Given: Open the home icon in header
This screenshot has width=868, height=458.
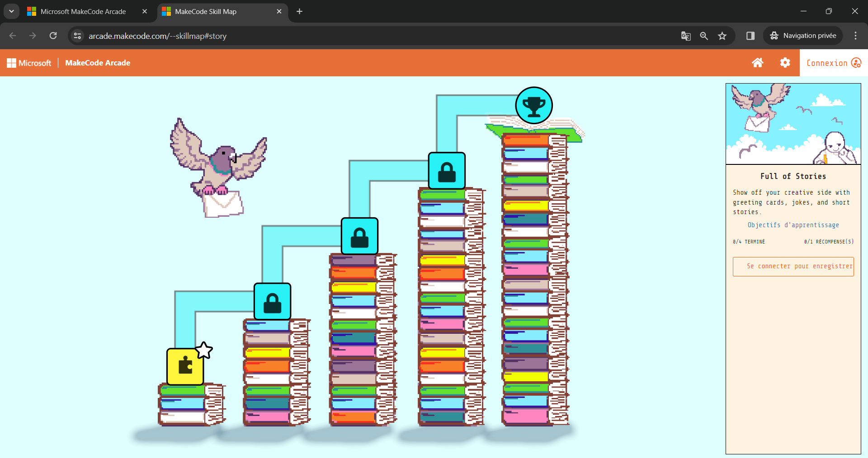Looking at the screenshot, I should pos(758,63).
